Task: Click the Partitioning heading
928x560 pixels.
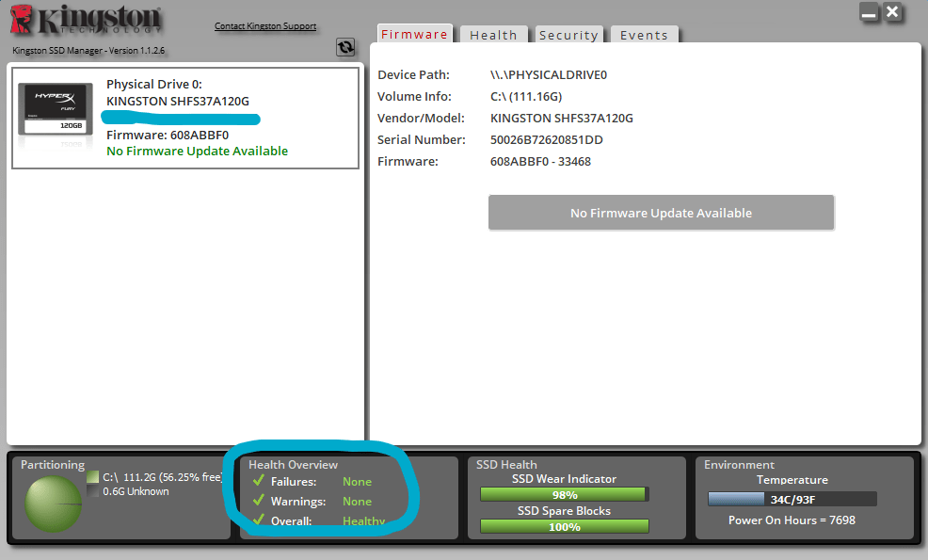Action: click(x=53, y=465)
